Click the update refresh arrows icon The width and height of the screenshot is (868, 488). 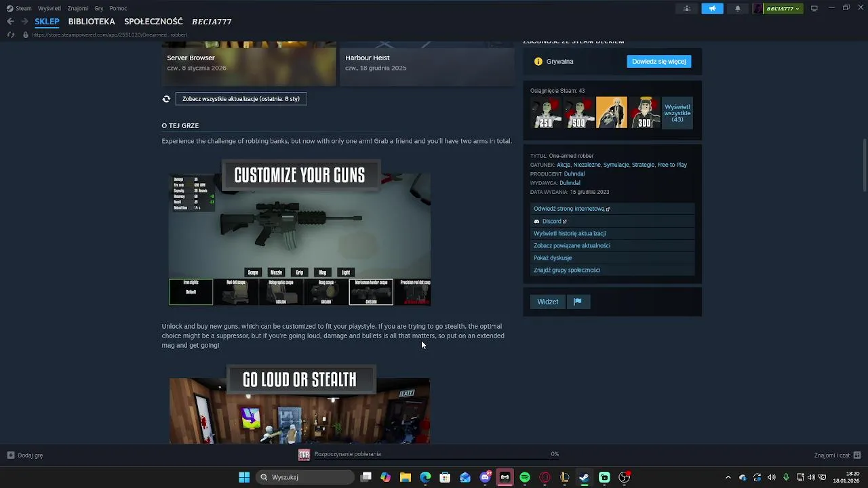(166, 99)
